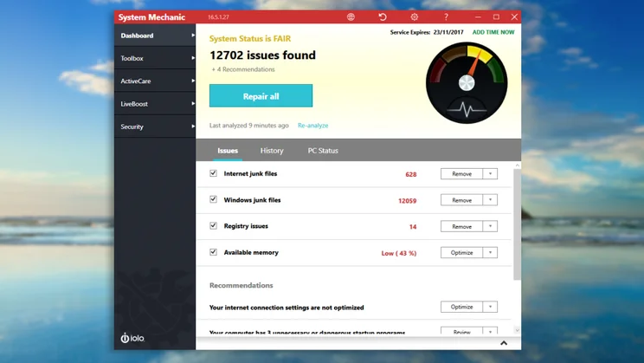Click the Recommendations section heading

coord(241,285)
